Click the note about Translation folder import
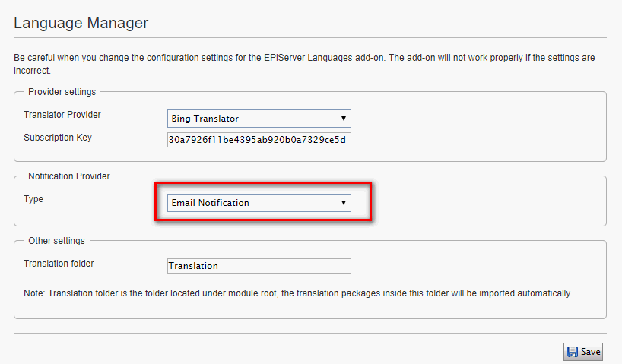The width and height of the screenshot is (622, 364). coord(297,293)
